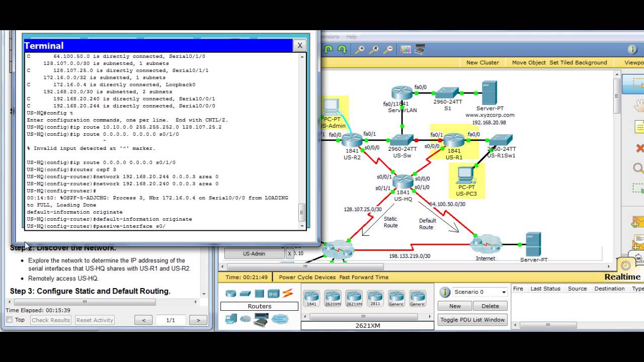The width and height of the screenshot is (644, 362).
Task: Select the Connections lightning bolt icon
Action: pos(287,294)
